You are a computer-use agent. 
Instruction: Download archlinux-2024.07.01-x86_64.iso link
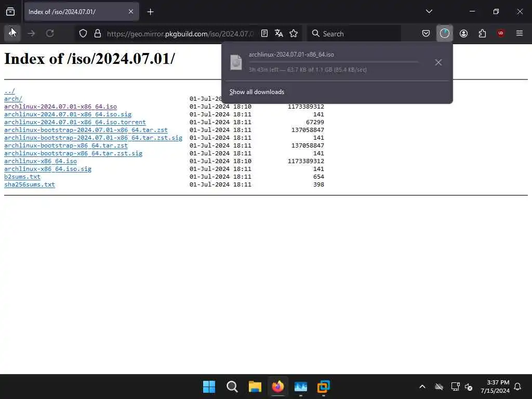[60, 107]
